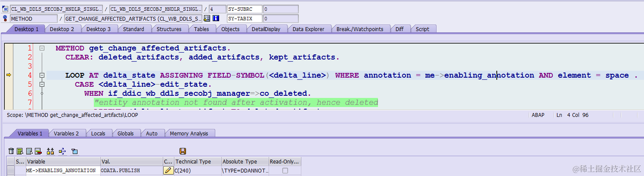Click the SY-SUBRC field name box
Image resolution: width=644 pixels, height=176 pixels.
[244, 9]
